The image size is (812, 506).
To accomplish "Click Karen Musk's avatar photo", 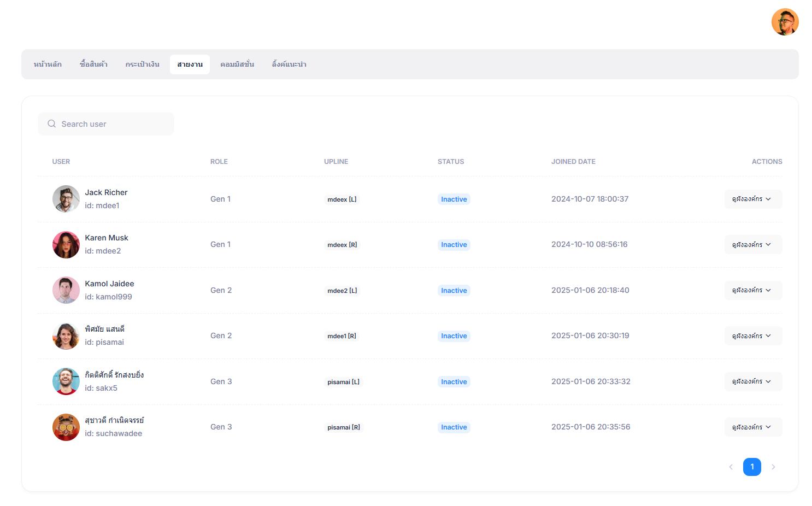I will [66, 245].
